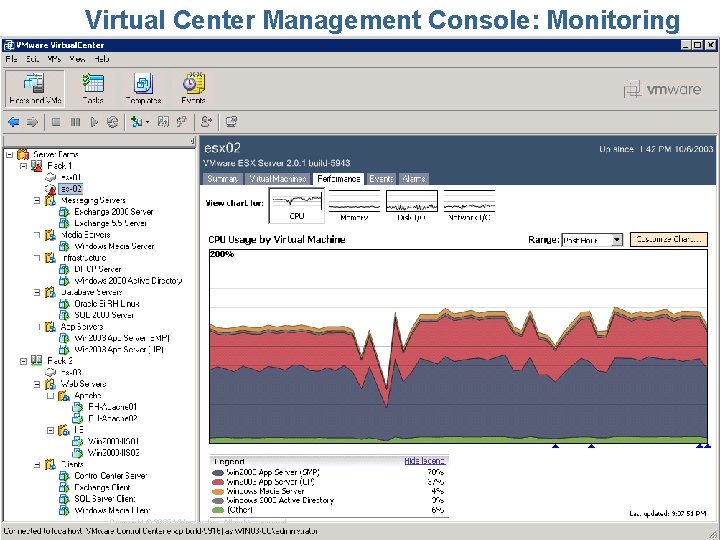Collapse the Rack 1 tree node
720x540 pixels.
click(x=23, y=166)
